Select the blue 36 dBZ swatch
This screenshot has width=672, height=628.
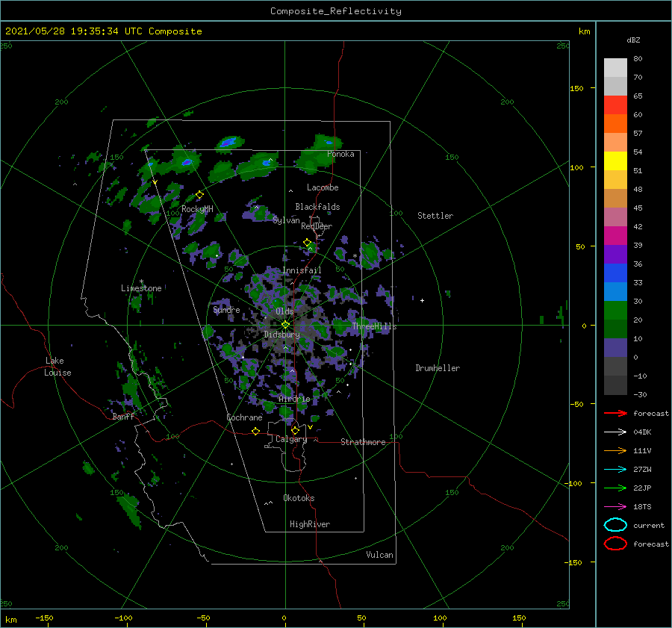[615, 273]
